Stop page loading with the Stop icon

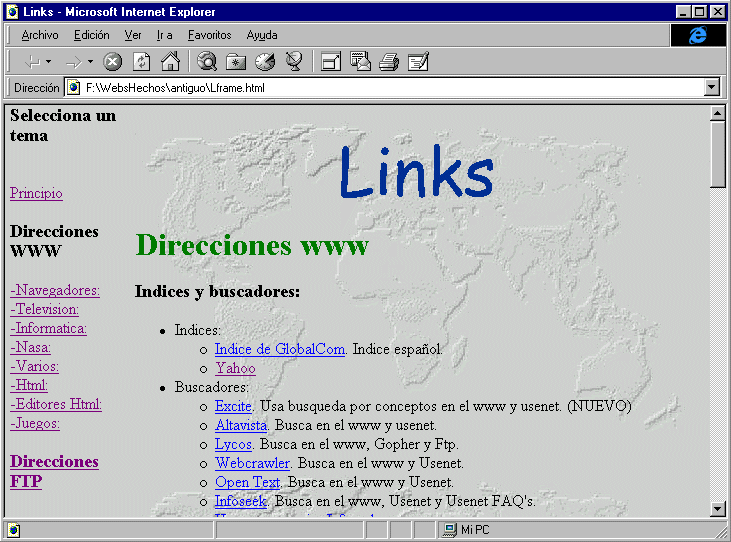click(x=112, y=62)
